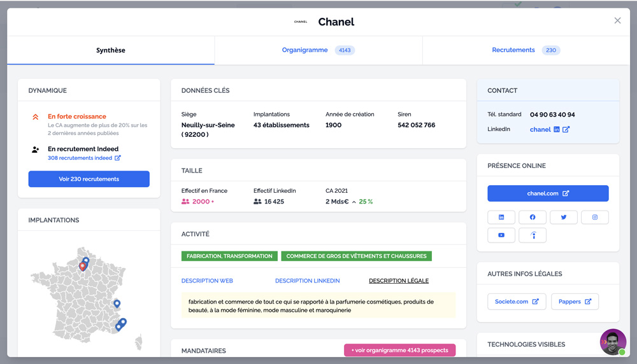Open the YouTube social icon button

501,235
